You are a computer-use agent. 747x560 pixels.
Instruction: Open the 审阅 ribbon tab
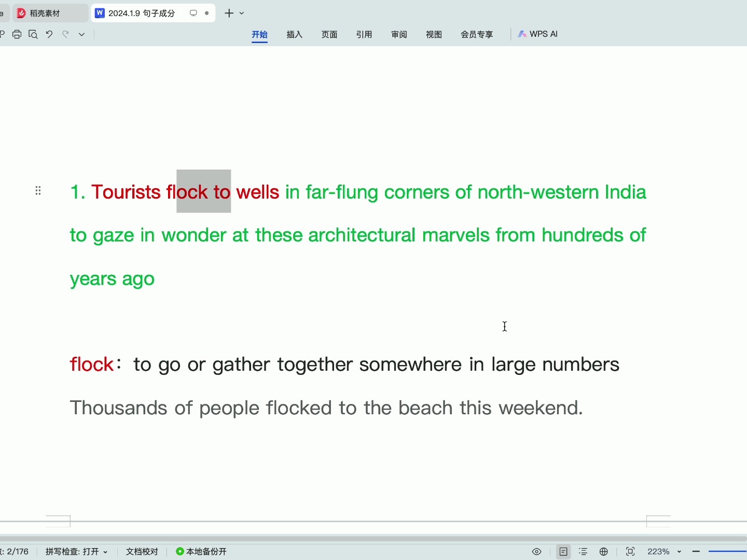pos(399,34)
